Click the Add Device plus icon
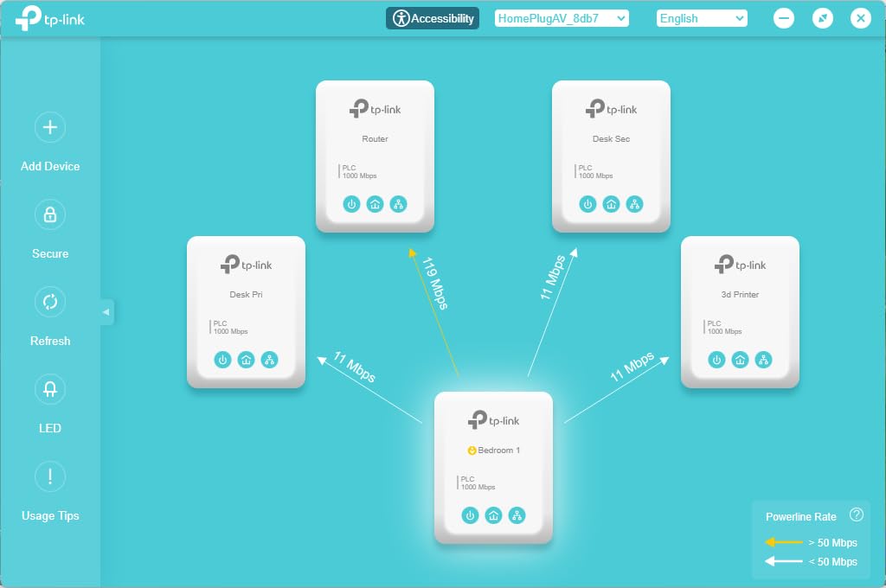This screenshot has height=588, width=886. coord(50,128)
